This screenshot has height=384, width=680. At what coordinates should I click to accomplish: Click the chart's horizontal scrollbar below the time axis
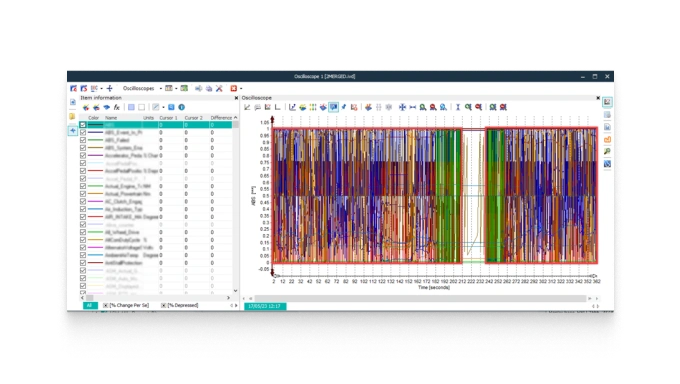[x=420, y=299]
